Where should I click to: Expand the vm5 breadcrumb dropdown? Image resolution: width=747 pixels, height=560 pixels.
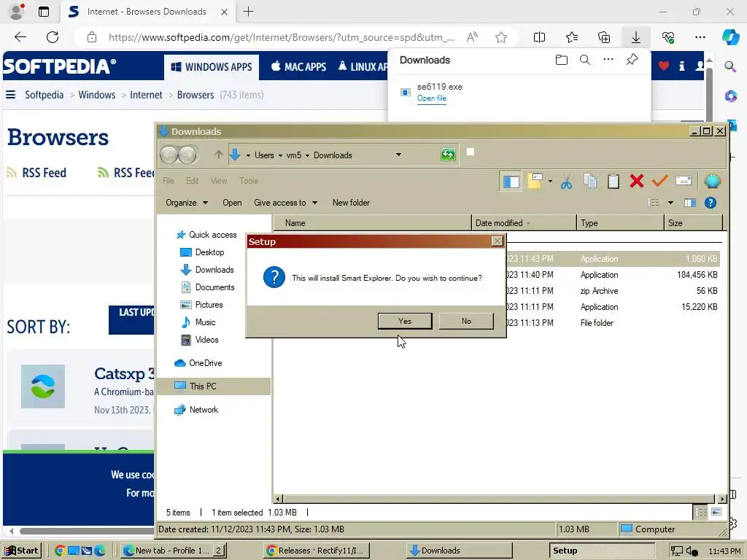click(307, 155)
